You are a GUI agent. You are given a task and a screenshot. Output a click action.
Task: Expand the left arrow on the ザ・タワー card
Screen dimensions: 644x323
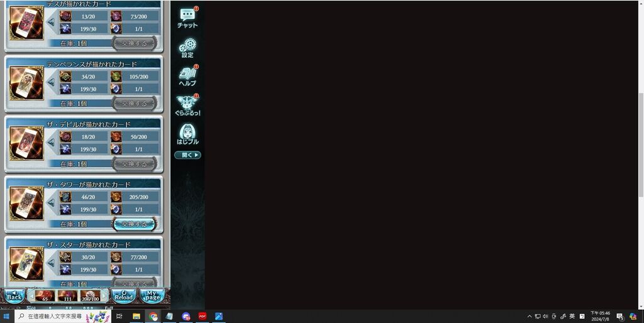(51, 203)
